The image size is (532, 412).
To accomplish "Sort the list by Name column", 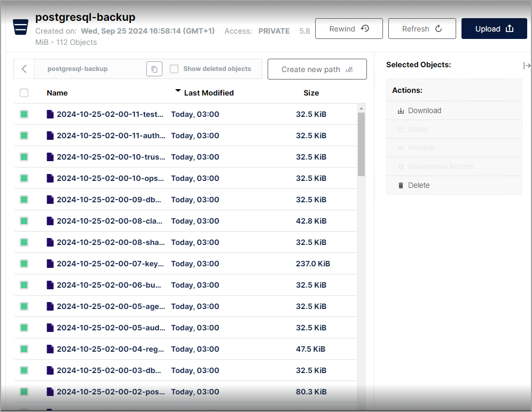I will click(57, 93).
